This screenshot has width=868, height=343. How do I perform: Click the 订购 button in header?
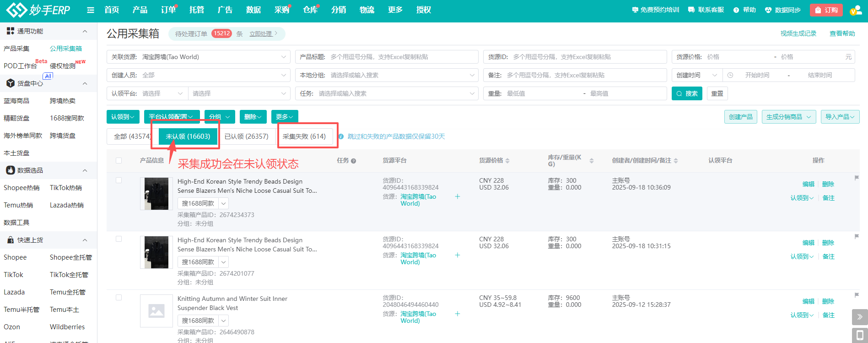tap(826, 10)
